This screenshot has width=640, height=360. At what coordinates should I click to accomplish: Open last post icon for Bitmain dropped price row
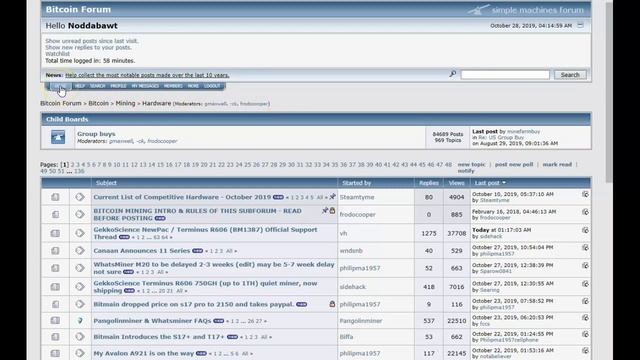tap(585, 301)
